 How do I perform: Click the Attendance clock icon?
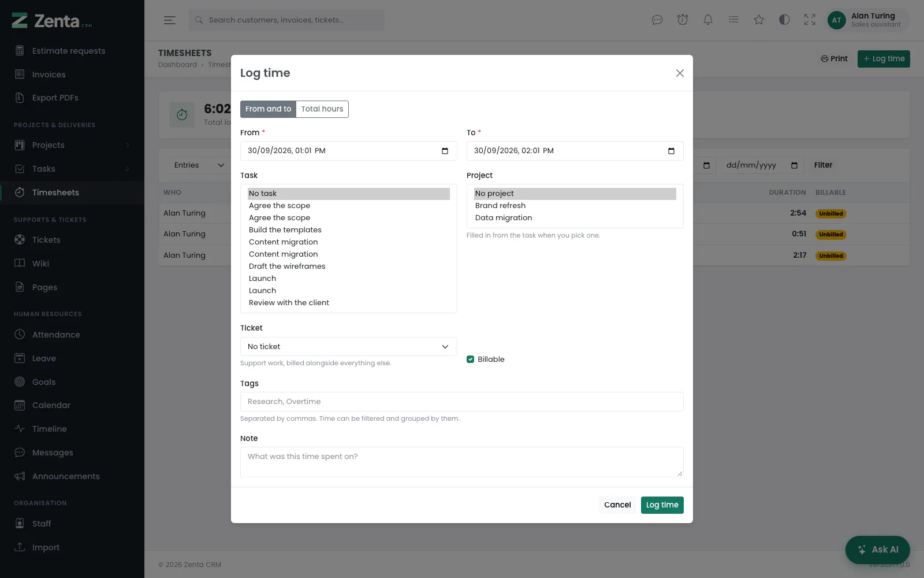click(20, 335)
